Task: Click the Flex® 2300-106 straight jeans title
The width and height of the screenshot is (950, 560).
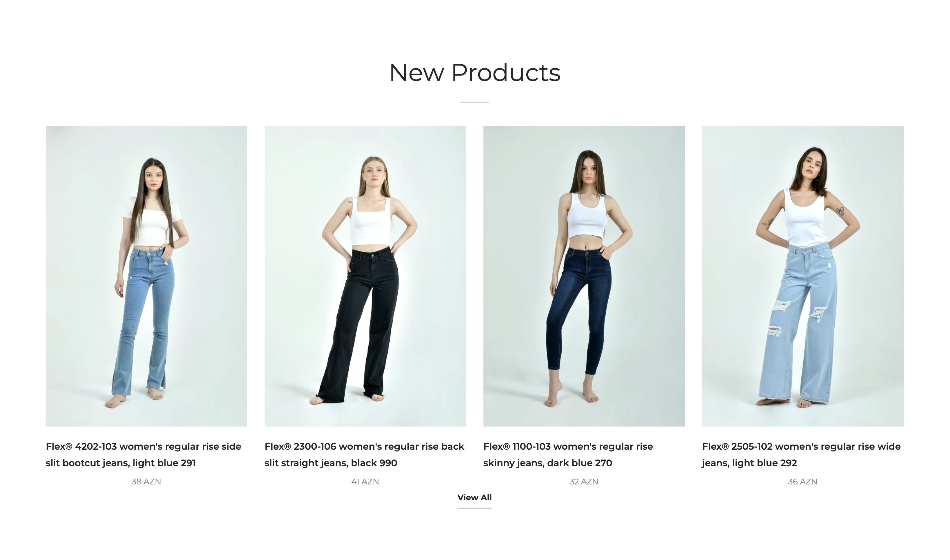Action: tap(364, 455)
